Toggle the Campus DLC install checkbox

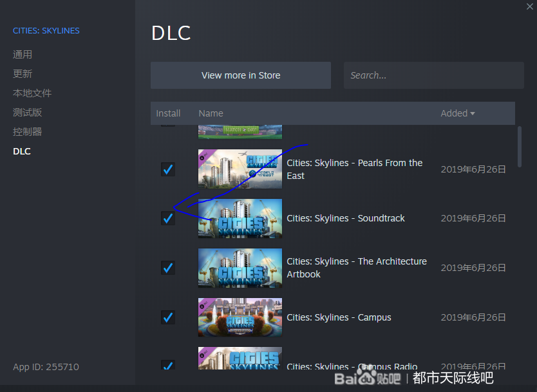point(168,317)
